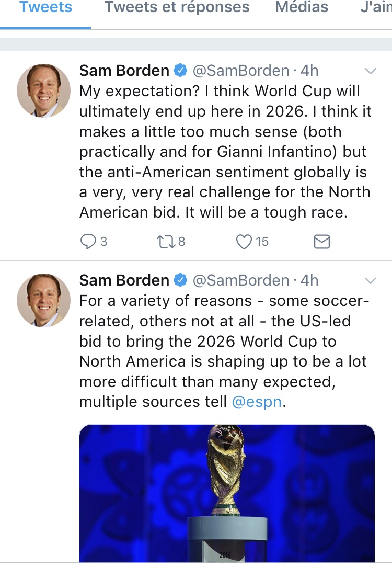Select the Médias tab
Screen dimensions: 392x568
click(302, 8)
